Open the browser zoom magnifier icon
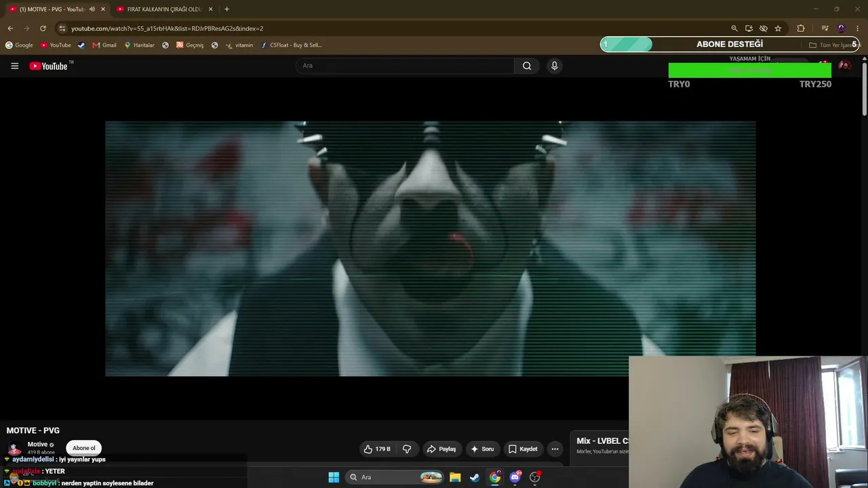This screenshot has width=868, height=488. 734,28
